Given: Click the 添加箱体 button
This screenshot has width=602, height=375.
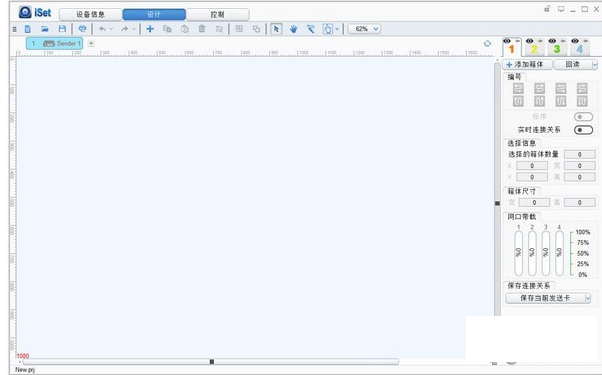Looking at the screenshot, I should (x=528, y=64).
